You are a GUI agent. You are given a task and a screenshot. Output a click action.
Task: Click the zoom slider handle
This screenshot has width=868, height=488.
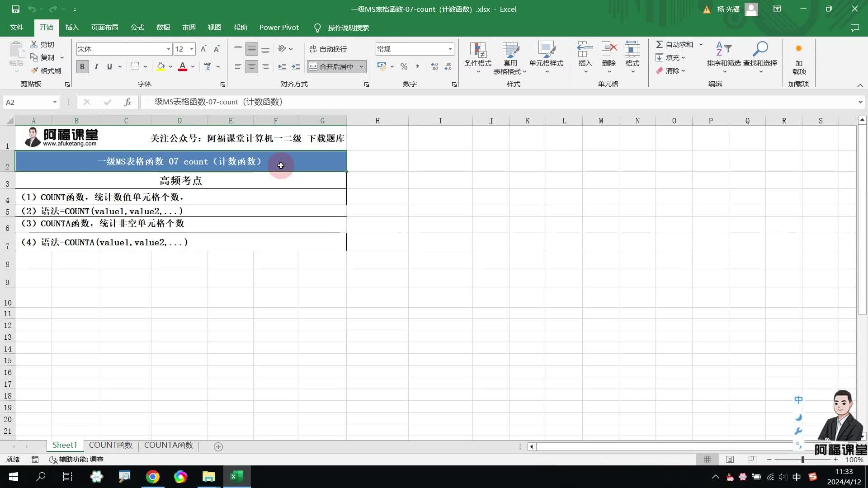(x=803, y=460)
